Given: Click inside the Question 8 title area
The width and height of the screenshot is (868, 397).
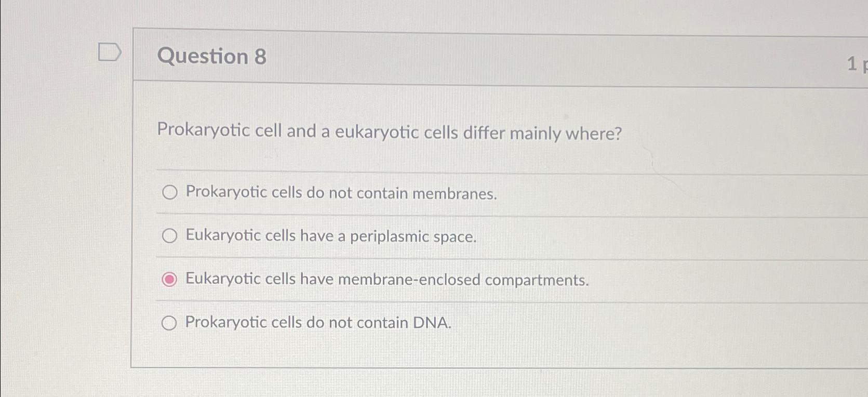Looking at the screenshot, I should tap(212, 57).
